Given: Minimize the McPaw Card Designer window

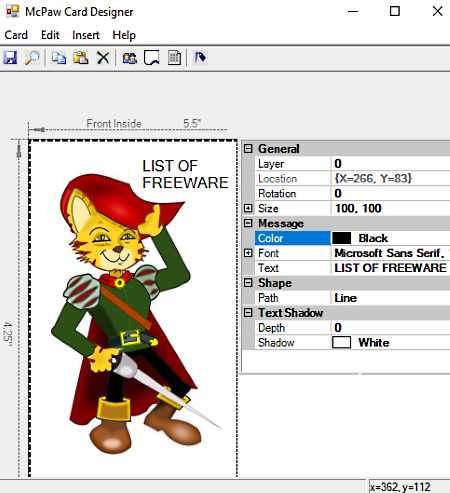Looking at the screenshot, I should [353, 11].
